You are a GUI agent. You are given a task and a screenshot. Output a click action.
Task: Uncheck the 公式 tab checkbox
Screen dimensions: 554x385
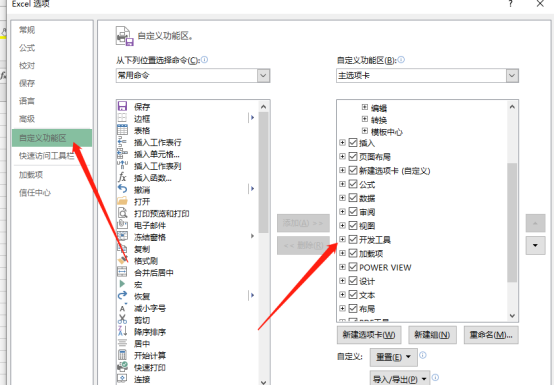[x=353, y=184]
